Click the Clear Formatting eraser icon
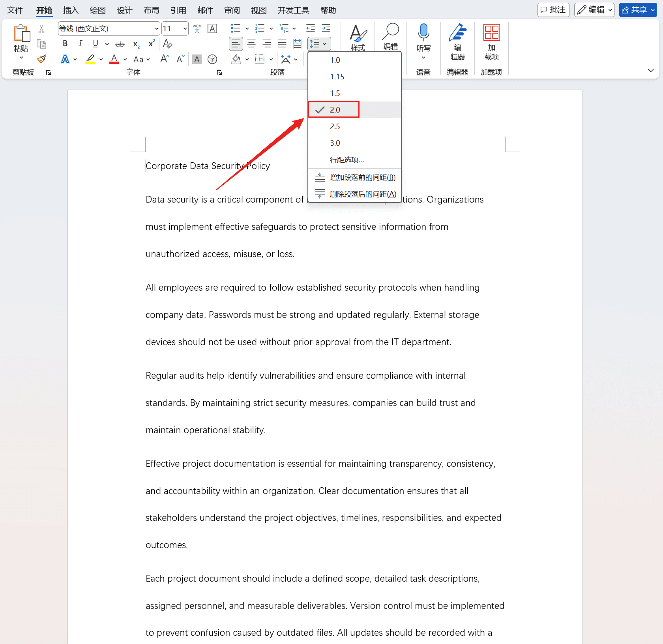663x644 pixels. [167, 44]
